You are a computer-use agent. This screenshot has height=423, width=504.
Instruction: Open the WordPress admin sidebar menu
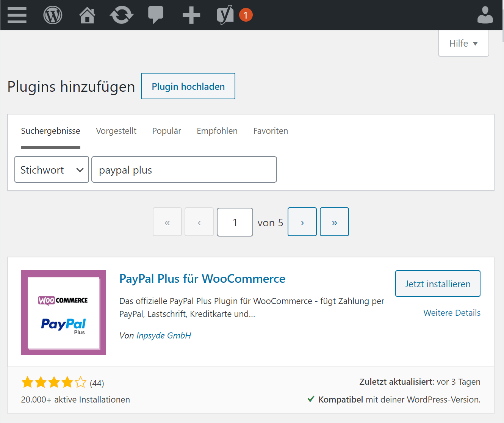pos(17,15)
